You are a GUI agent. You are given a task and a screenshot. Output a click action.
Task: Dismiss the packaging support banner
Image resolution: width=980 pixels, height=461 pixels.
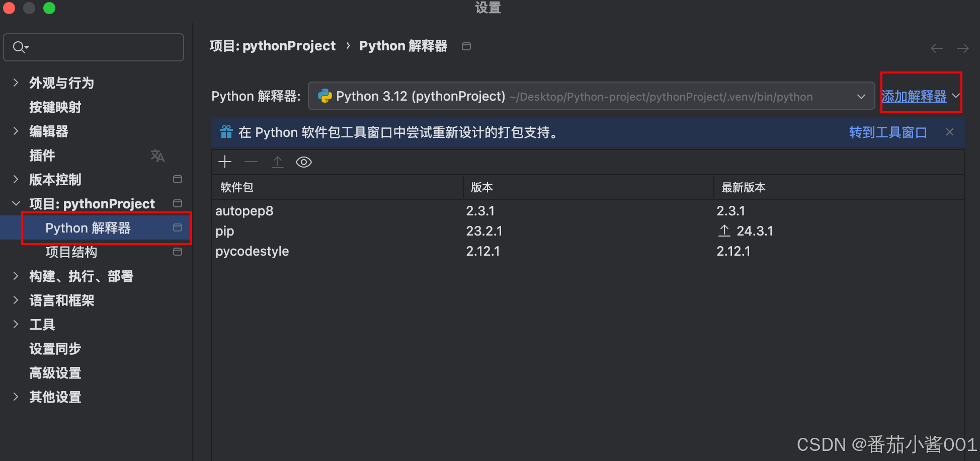coord(949,132)
